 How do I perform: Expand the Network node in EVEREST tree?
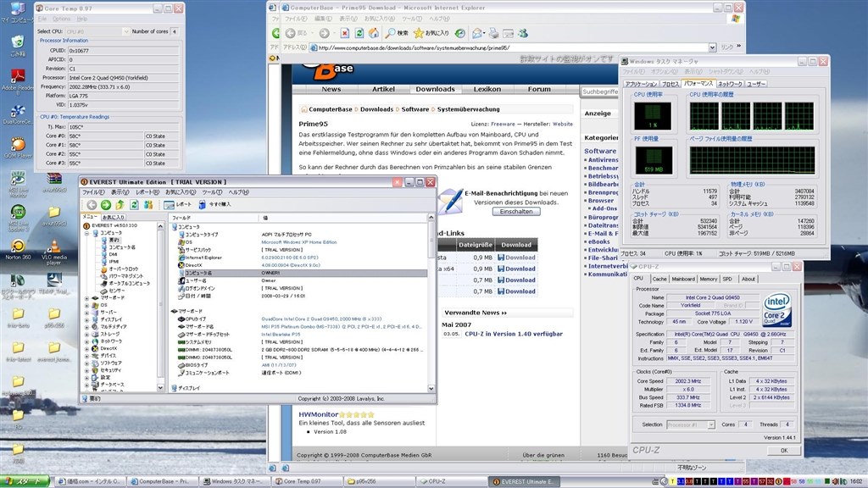coord(87,341)
